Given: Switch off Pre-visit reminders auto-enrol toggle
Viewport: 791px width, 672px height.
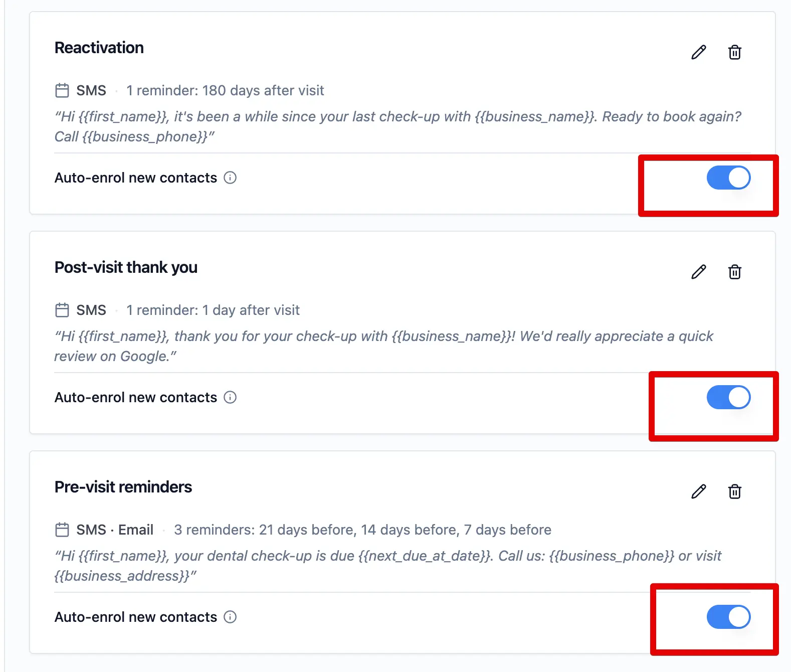Looking at the screenshot, I should pyautogui.click(x=728, y=617).
